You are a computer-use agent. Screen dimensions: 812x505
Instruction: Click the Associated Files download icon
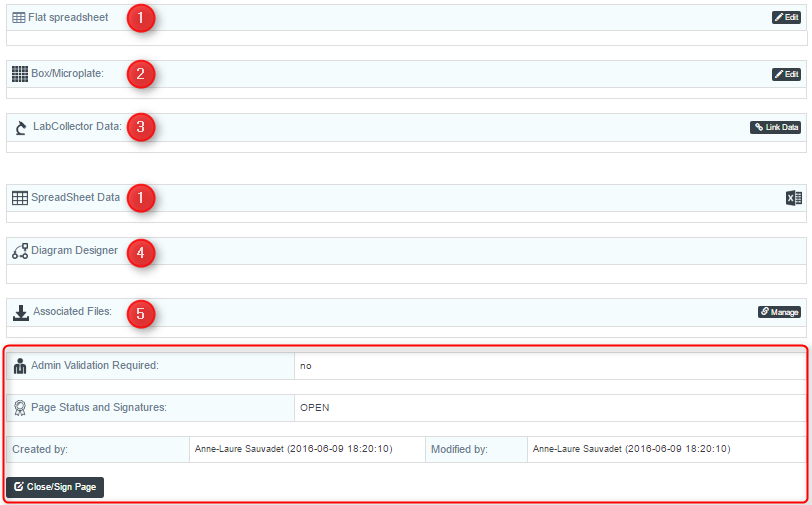click(x=21, y=313)
